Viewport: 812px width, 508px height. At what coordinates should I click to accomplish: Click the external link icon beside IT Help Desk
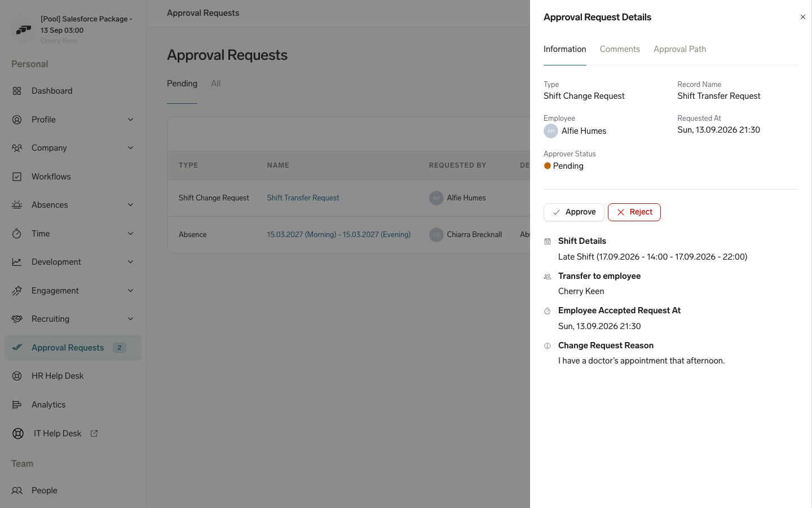click(94, 433)
